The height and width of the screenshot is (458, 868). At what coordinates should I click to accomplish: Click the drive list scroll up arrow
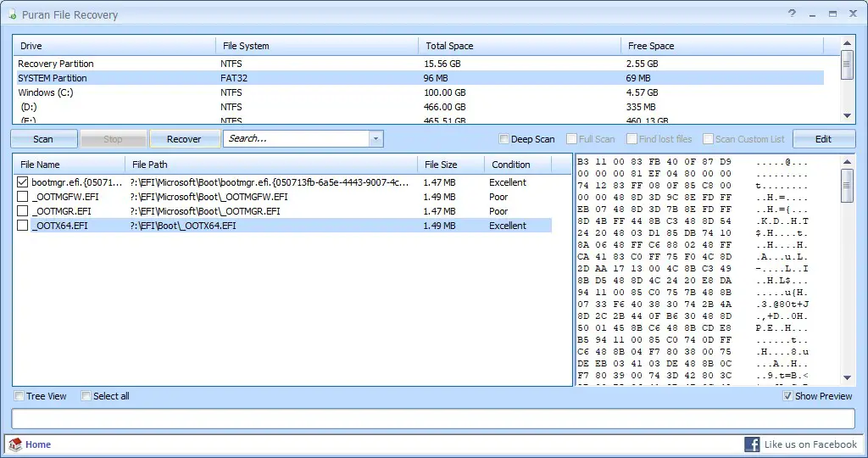[x=847, y=43]
